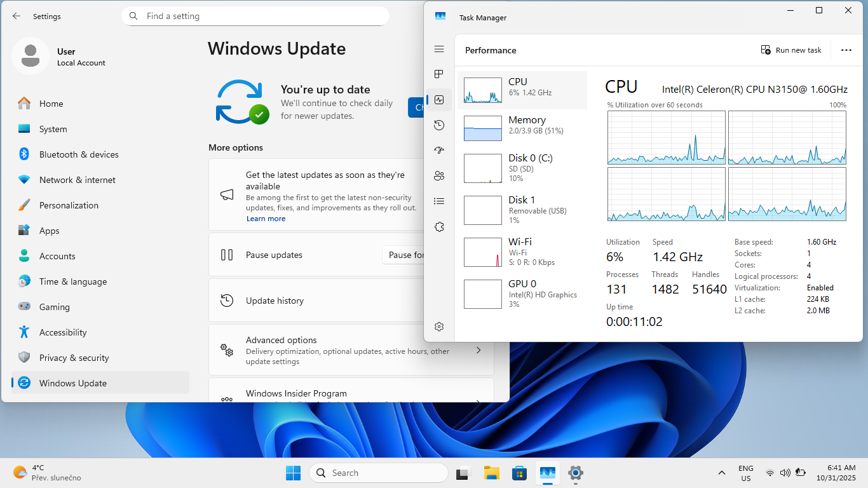Open Task View on the taskbar
This screenshot has width=868, height=488.
coord(463,473)
